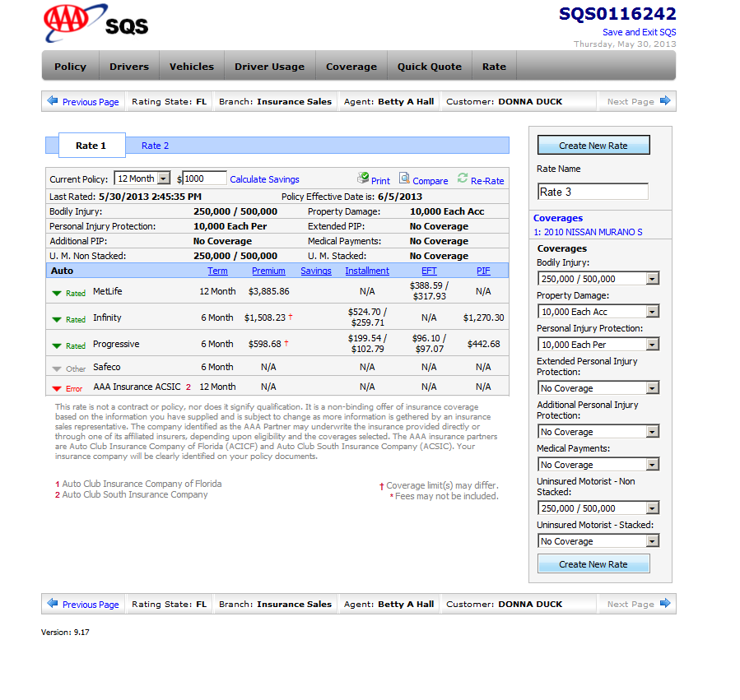Click the top Previous Page link
The height and width of the screenshot is (700, 740).
[x=91, y=102]
